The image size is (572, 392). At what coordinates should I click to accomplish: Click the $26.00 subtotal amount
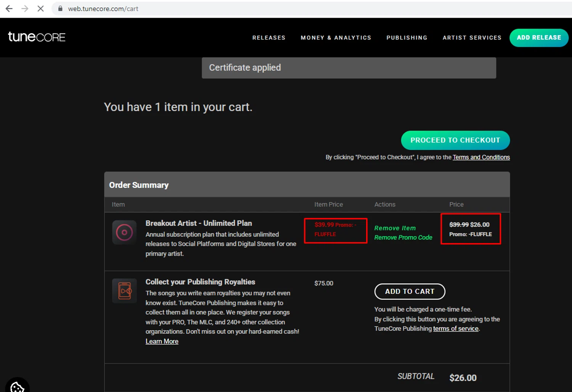click(x=463, y=378)
